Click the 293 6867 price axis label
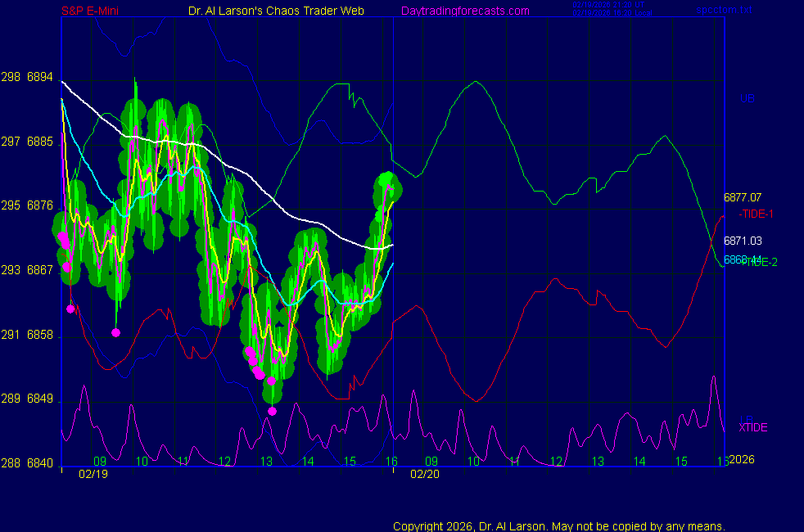 point(28,270)
